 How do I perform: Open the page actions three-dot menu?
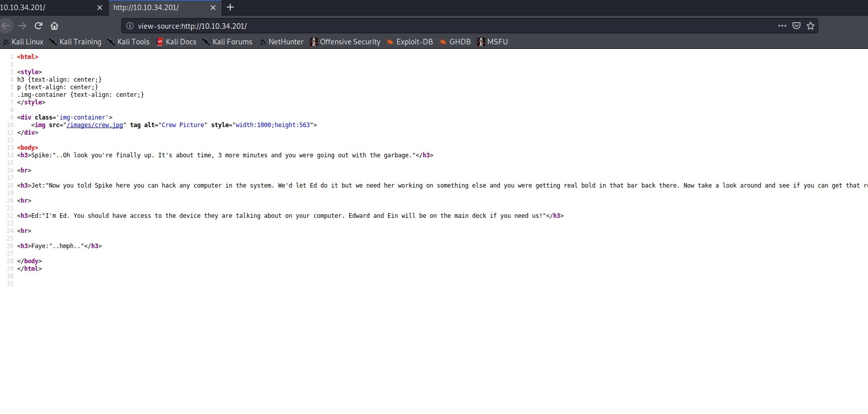click(782, 26)
